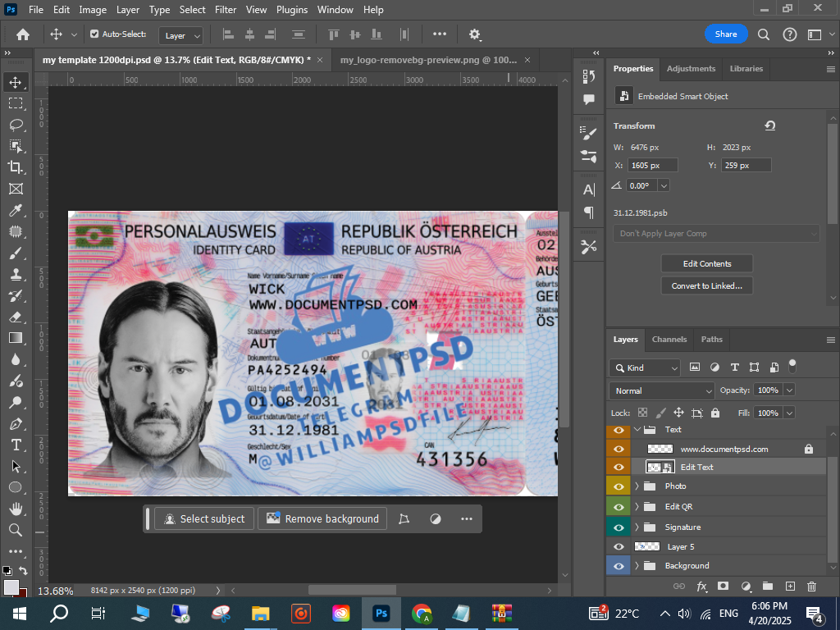Select the Spot Healing Brush tool
This screenshot has height=630, width=840.
16,231
